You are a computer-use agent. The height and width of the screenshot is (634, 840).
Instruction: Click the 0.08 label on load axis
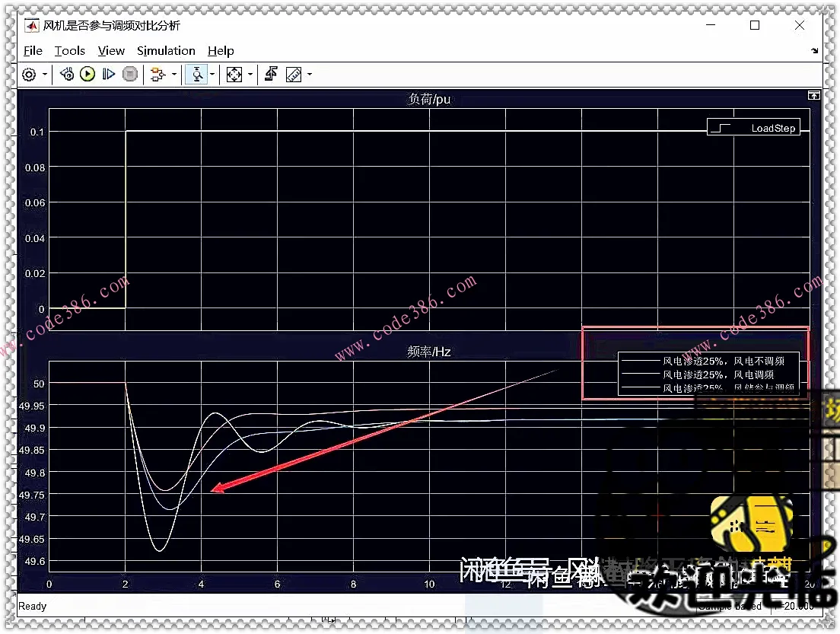coord(35,167)
